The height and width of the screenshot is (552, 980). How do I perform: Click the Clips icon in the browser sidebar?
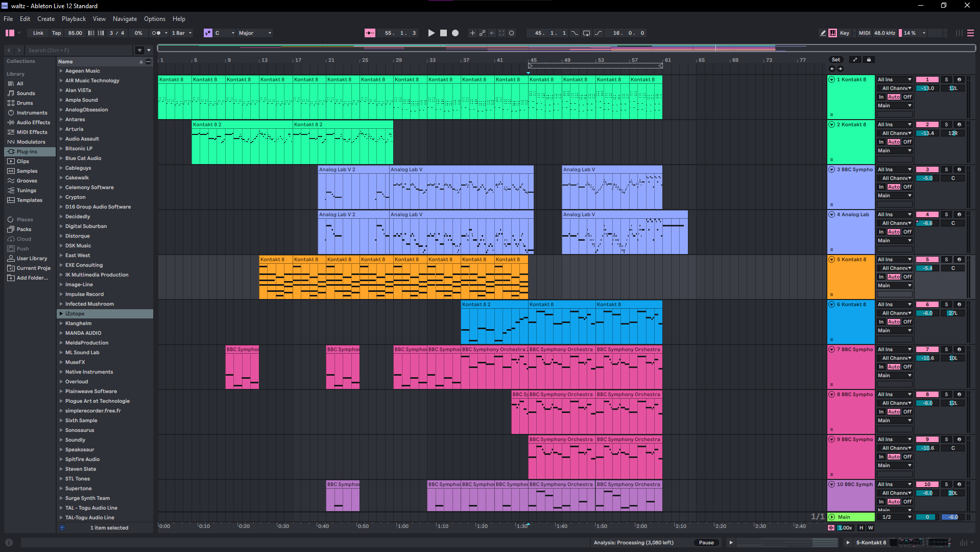11,162
